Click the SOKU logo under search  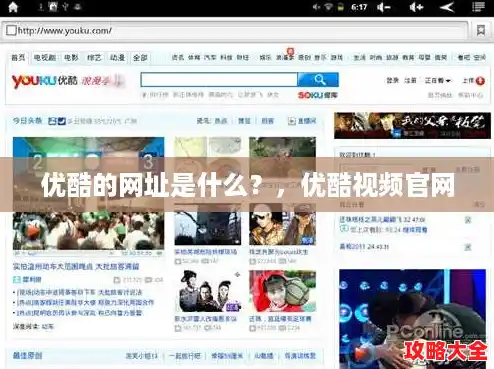317,95
